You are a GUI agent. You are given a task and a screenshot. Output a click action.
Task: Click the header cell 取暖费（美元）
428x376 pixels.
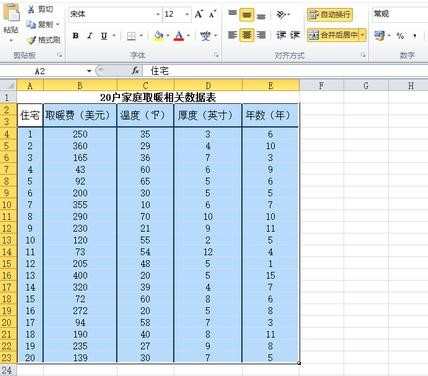coord(80,115)
